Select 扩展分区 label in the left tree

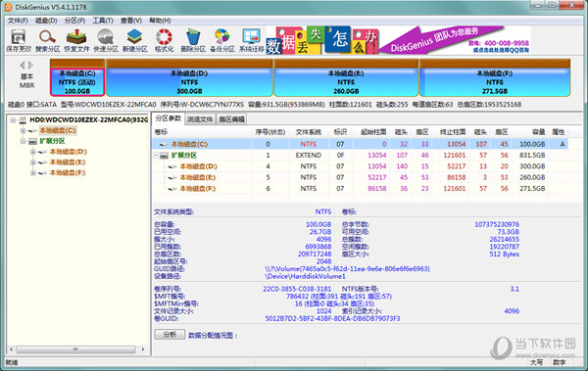point(52,141)
